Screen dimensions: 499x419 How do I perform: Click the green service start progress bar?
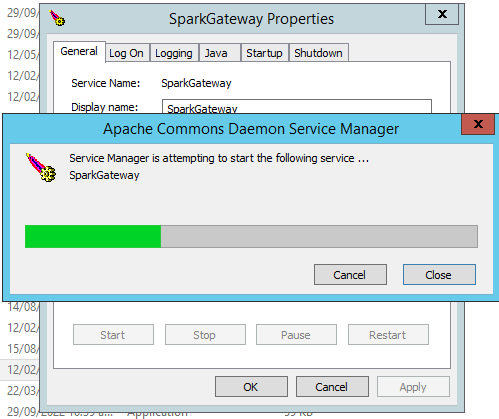point(251,236)
